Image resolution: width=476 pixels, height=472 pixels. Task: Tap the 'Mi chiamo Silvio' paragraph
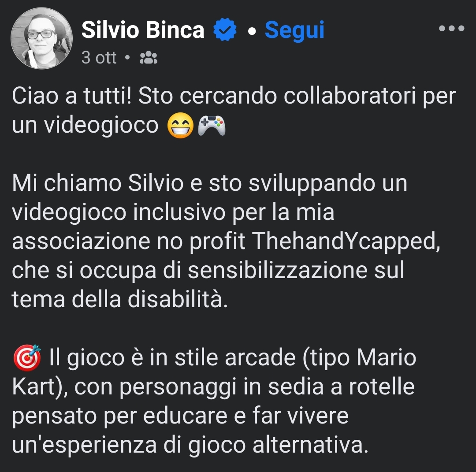click(x=226, y=241)
